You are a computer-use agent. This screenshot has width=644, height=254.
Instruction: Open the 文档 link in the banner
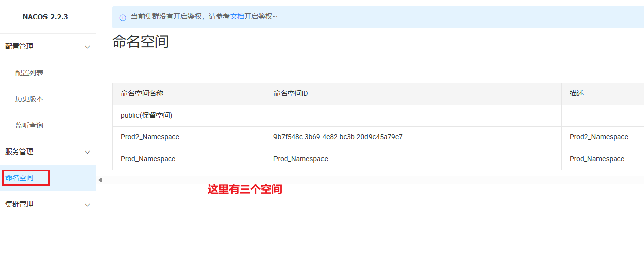point(237,16)
